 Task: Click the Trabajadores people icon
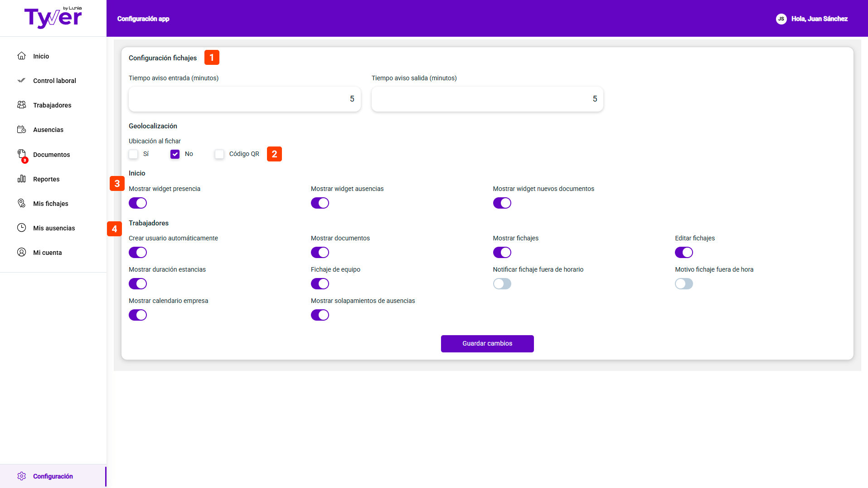point(21,105)
